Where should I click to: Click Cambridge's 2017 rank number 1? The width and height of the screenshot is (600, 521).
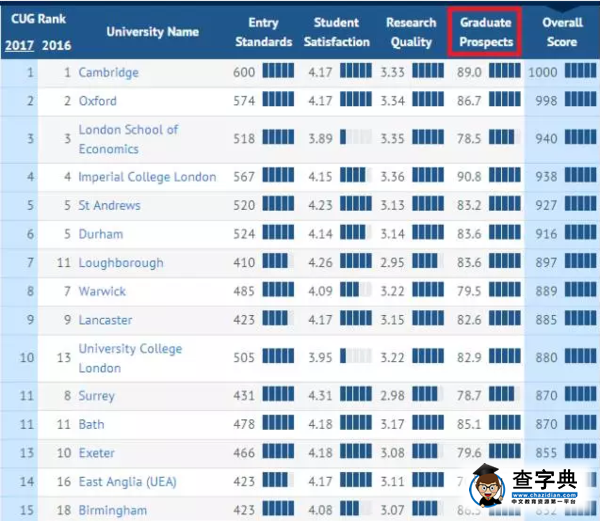click(x=30, y=72)
